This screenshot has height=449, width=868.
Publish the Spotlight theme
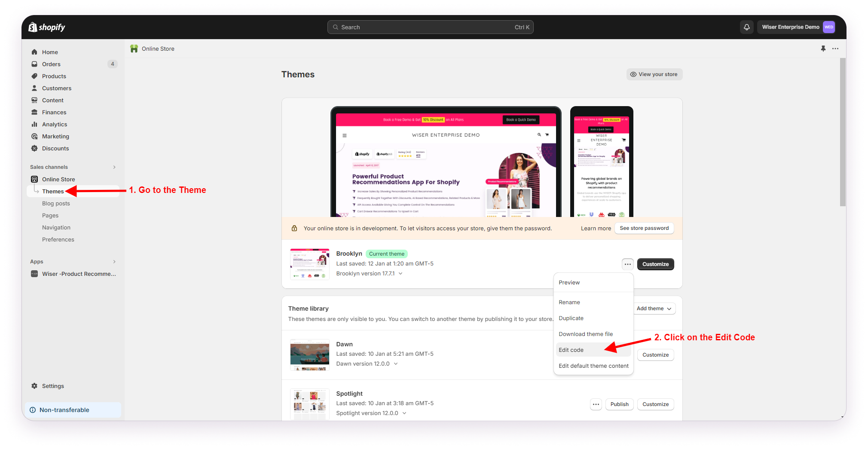[x=619, y=404]
